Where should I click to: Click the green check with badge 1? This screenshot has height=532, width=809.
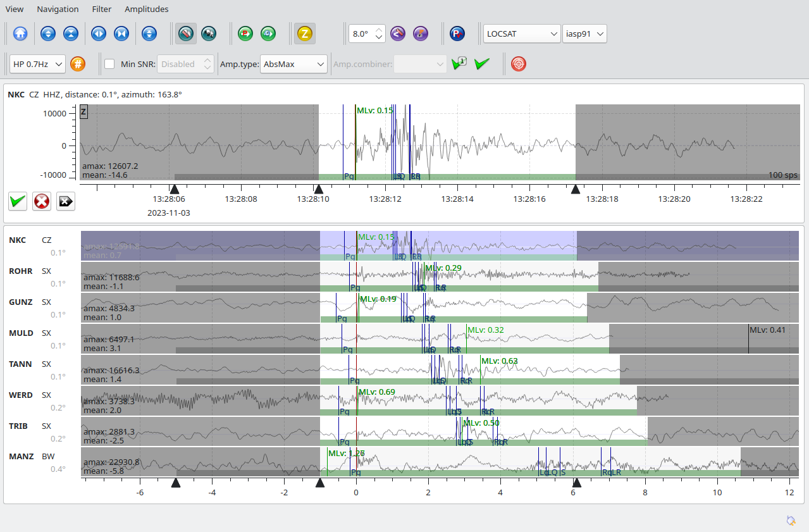point(459,64)
